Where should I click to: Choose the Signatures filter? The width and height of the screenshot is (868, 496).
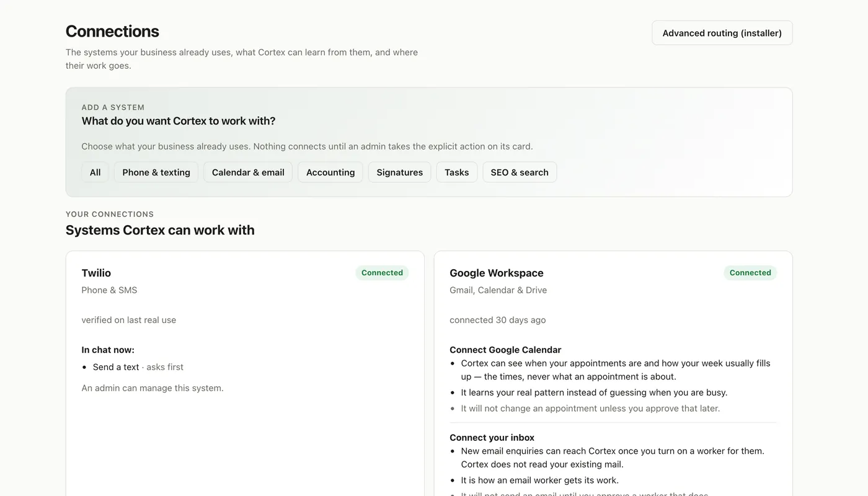point(400,172)
